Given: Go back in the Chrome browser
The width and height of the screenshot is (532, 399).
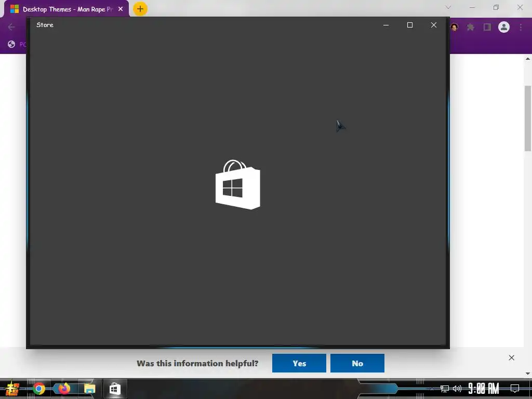Looking at the screenshot, I should (11, 27).
